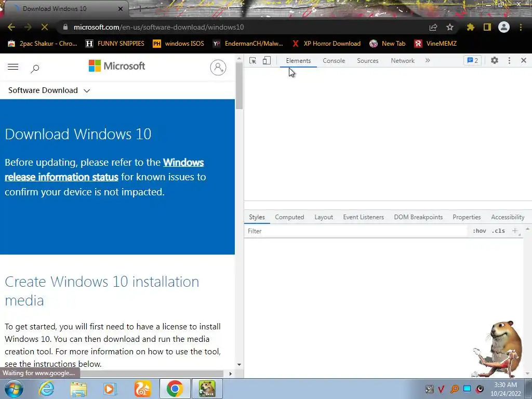Click the page vertical scrollbar thumb
Screen dimensions: 532x399
pyautogui.click(x=240, y=86)
